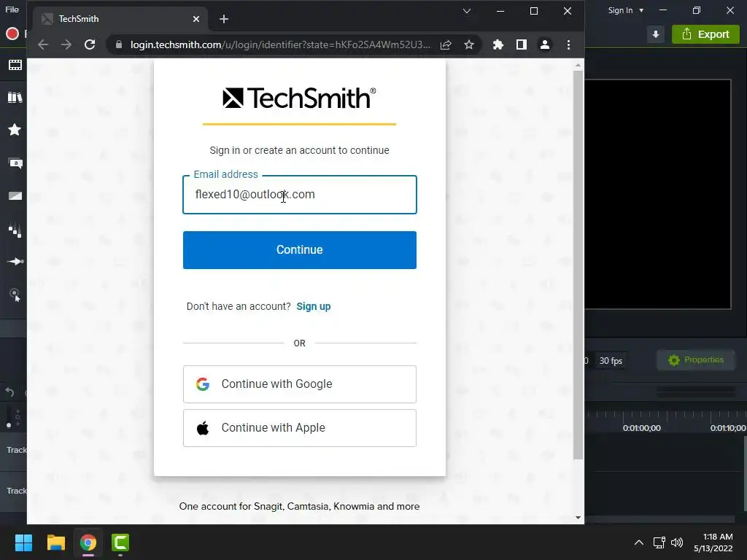Close the TechSmith browser tab

point(196,19)
